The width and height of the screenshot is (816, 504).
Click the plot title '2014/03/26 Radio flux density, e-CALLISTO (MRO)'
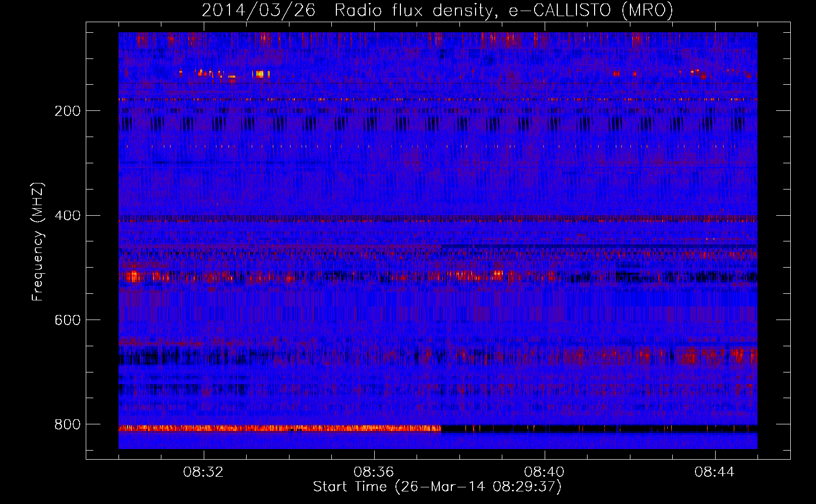437,11
